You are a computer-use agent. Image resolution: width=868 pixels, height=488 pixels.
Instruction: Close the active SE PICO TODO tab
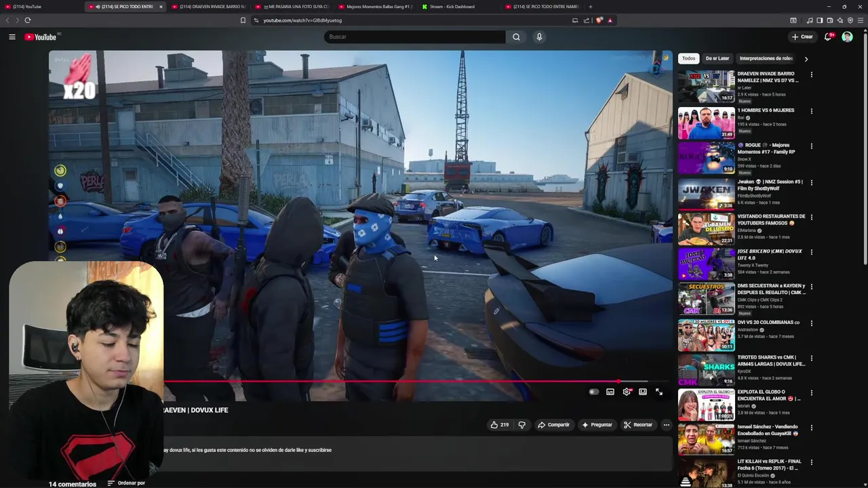coord(161,7)
